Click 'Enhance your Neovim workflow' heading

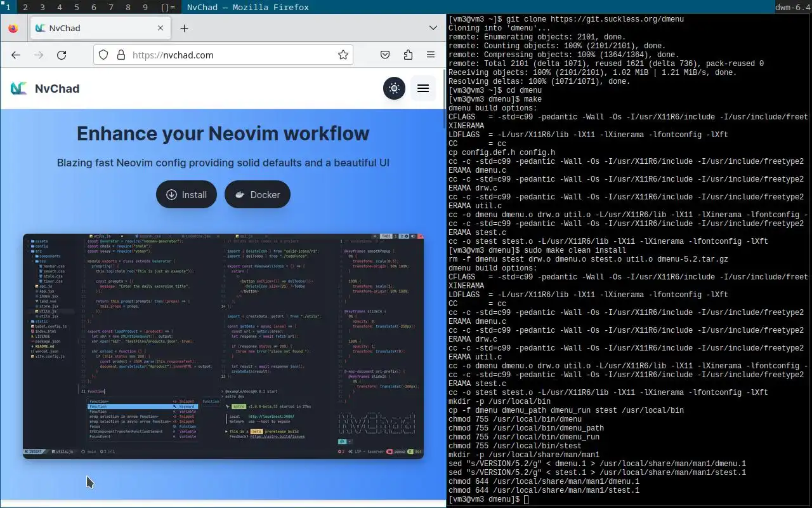point(223,133)
